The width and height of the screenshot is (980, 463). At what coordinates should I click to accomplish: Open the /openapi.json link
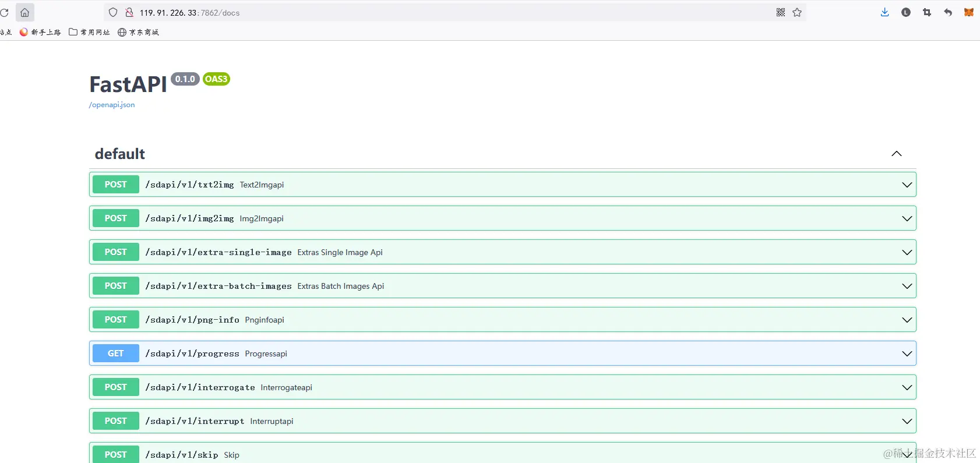(112, 105)
